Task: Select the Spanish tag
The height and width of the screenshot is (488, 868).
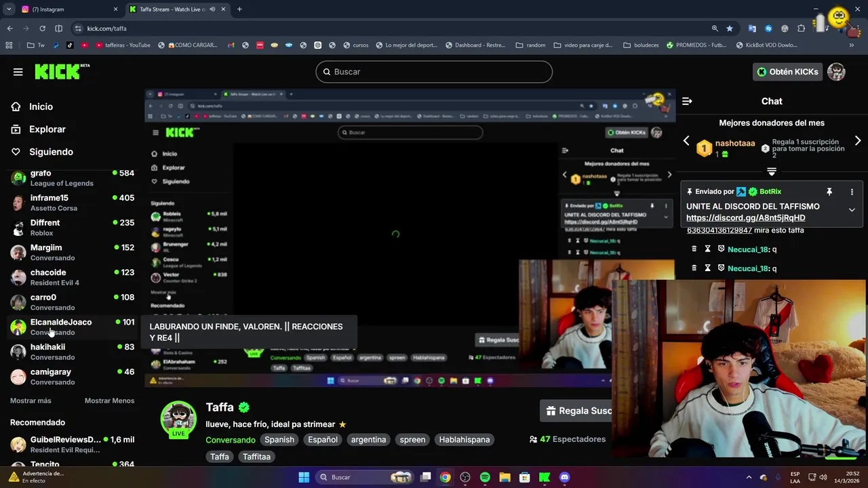Action: (x=279, y=439)
